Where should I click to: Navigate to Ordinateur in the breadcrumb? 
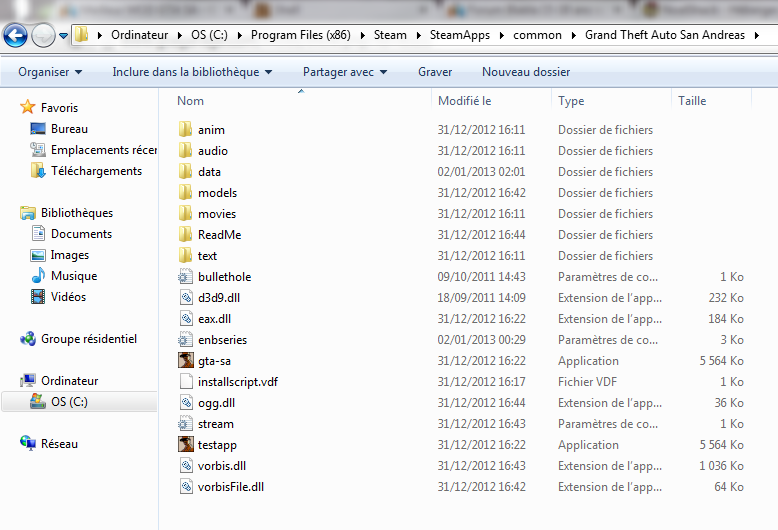tap(139, 35)
